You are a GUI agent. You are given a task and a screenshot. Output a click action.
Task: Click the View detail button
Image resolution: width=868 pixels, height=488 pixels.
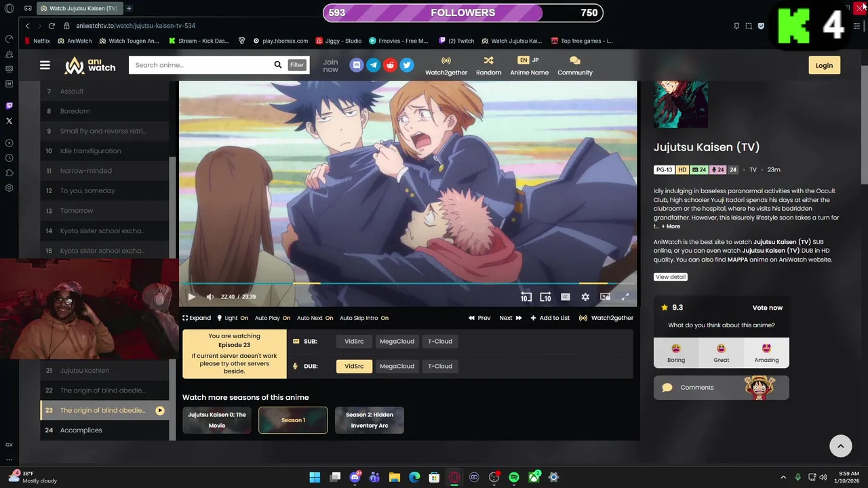point(671,277)
